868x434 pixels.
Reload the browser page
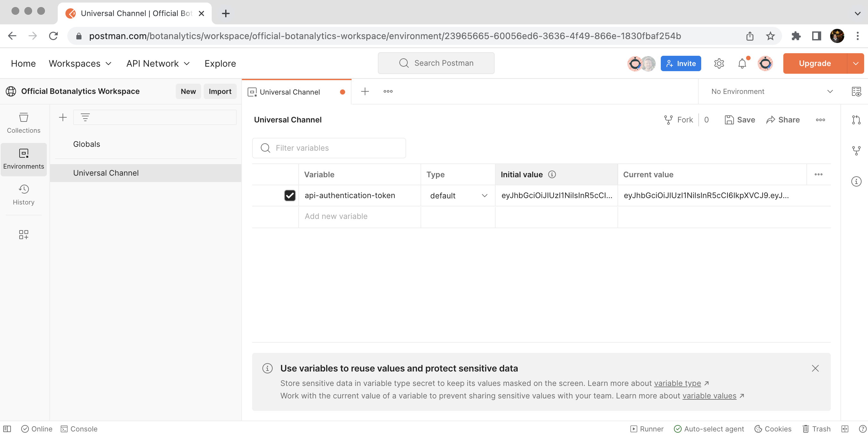pos(53,36)
